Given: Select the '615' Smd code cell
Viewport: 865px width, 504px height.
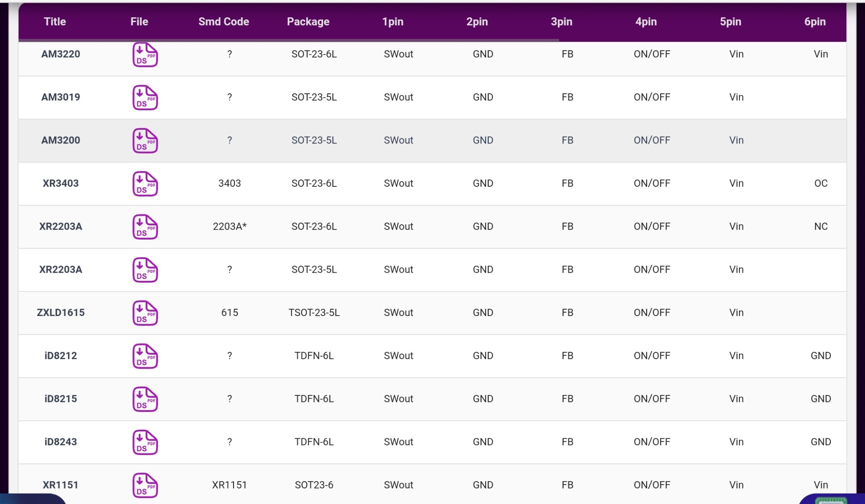Looking at the screenshot, I should click(x=230, y=313).
